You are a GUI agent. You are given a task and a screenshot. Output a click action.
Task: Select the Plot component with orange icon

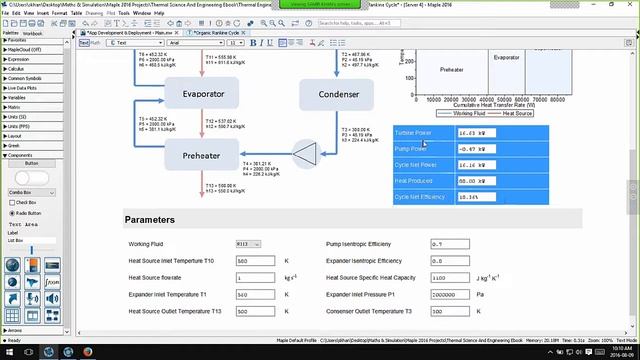32,265
